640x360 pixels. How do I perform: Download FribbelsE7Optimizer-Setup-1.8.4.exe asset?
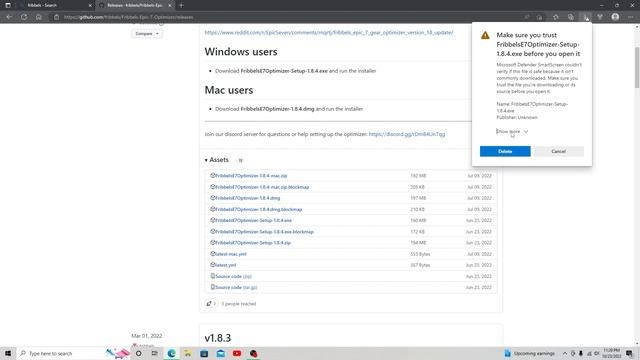(x=253, y=220)
